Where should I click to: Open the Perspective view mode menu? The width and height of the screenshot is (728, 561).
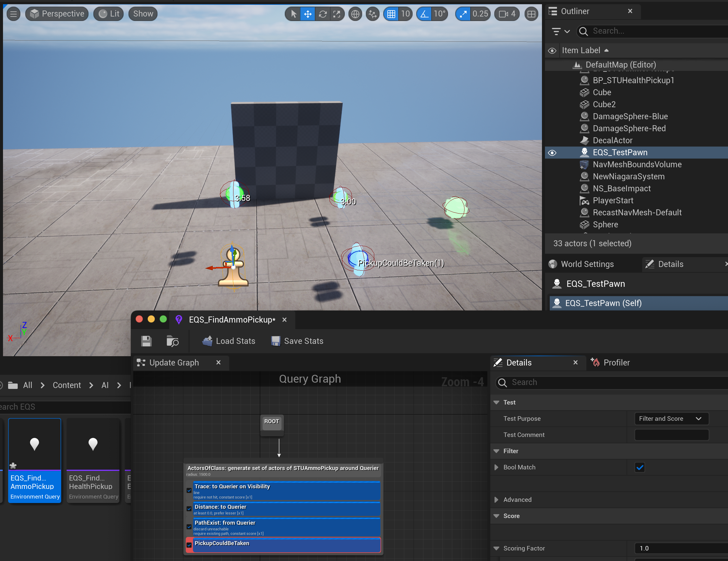tap(57, 14)
